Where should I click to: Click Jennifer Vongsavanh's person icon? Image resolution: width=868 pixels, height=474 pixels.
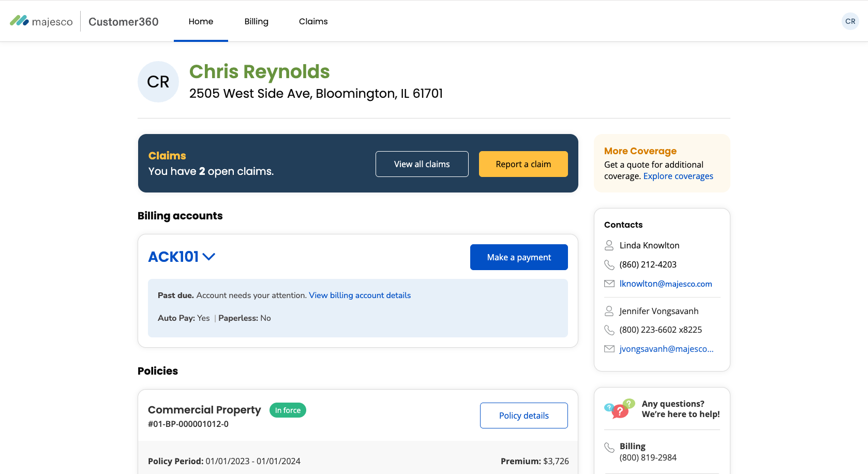(609, 311)
